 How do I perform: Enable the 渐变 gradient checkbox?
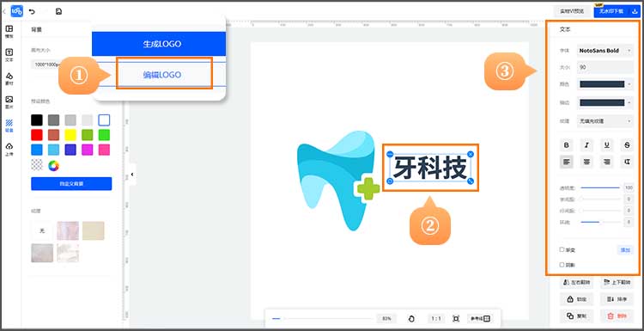point(562,249)
